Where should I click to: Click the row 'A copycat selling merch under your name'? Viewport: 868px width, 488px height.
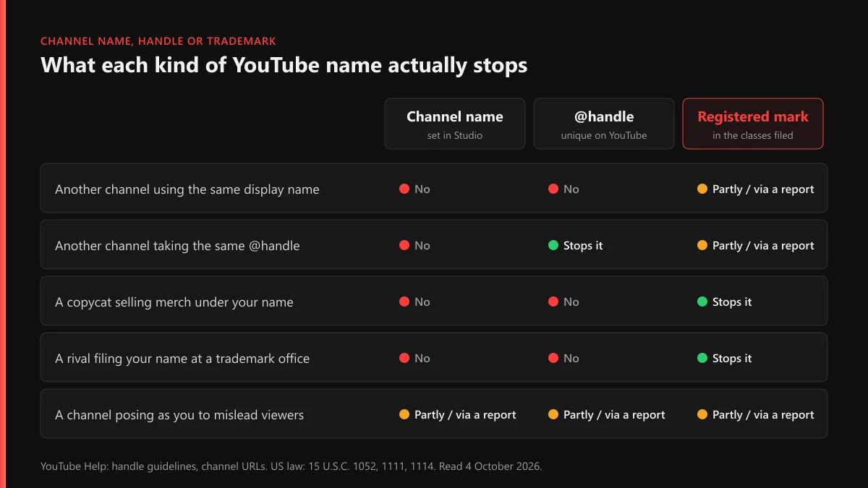point(434,301)
